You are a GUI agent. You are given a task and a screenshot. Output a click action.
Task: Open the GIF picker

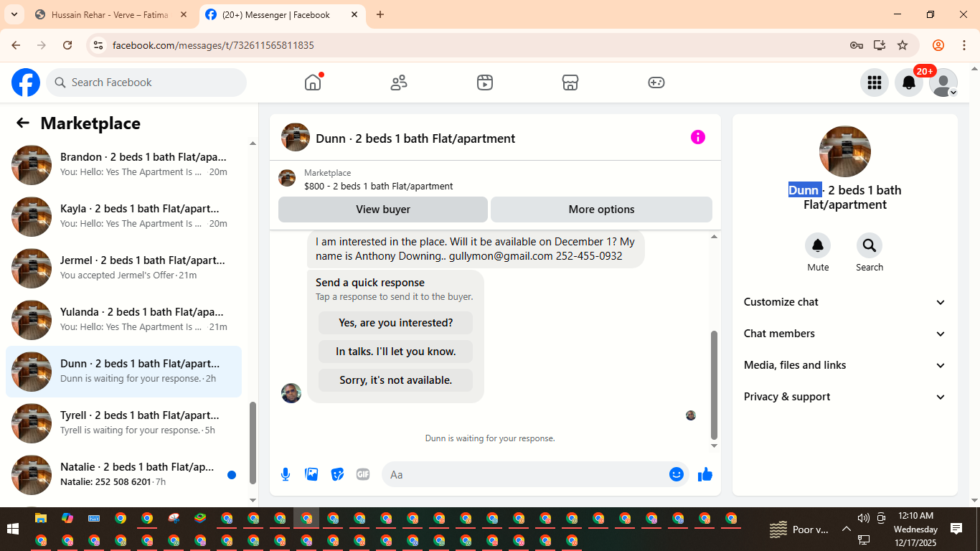pyautogui.click(x=363, y=474)
